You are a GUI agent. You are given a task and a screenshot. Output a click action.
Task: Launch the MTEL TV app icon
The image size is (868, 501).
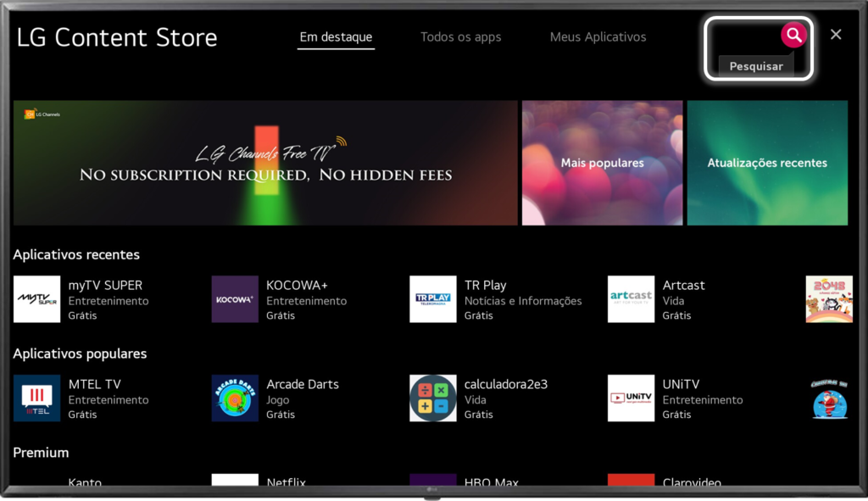click(36, 398)
